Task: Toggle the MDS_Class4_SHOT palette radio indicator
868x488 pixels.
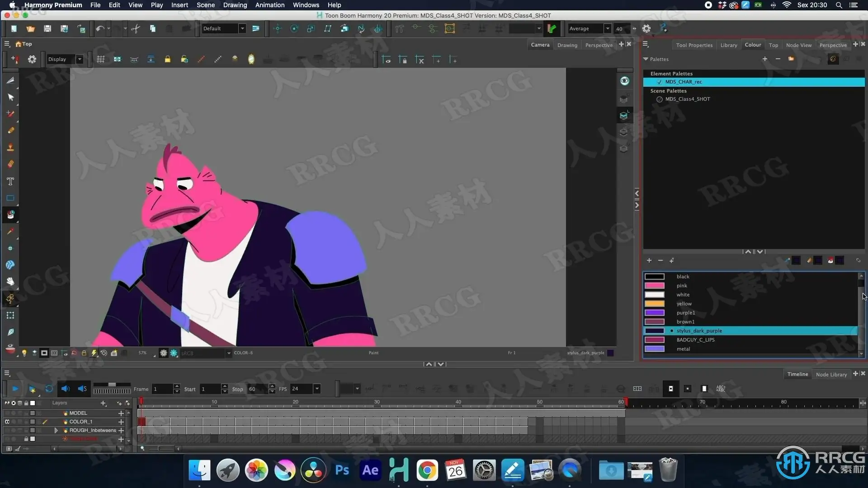Action: coord(660,99)
